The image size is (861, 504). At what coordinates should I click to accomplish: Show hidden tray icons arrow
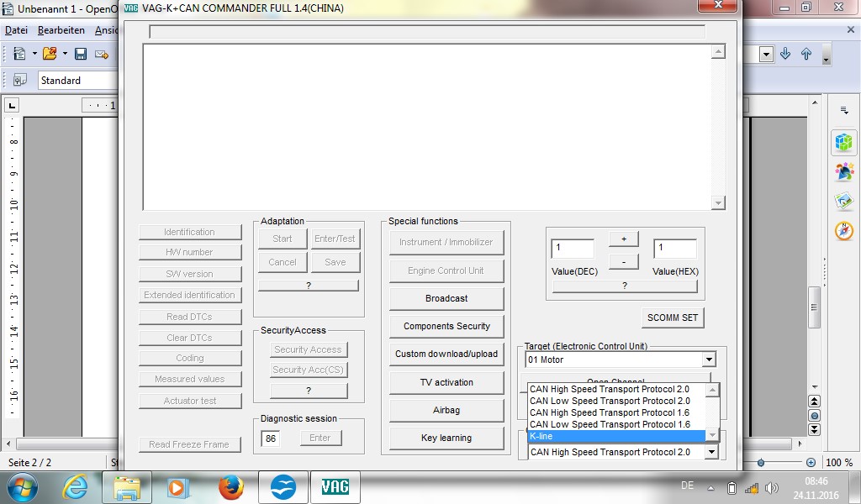click(710, 487)
